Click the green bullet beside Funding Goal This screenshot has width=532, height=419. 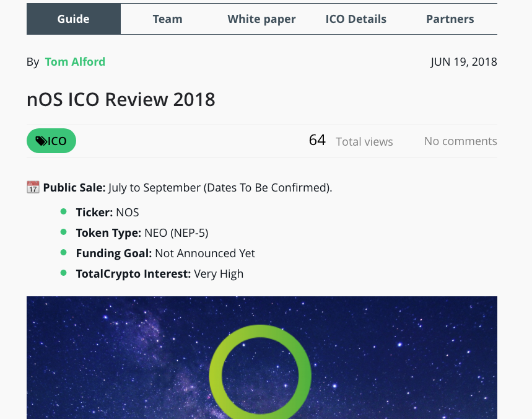click(x=62, y=253)
